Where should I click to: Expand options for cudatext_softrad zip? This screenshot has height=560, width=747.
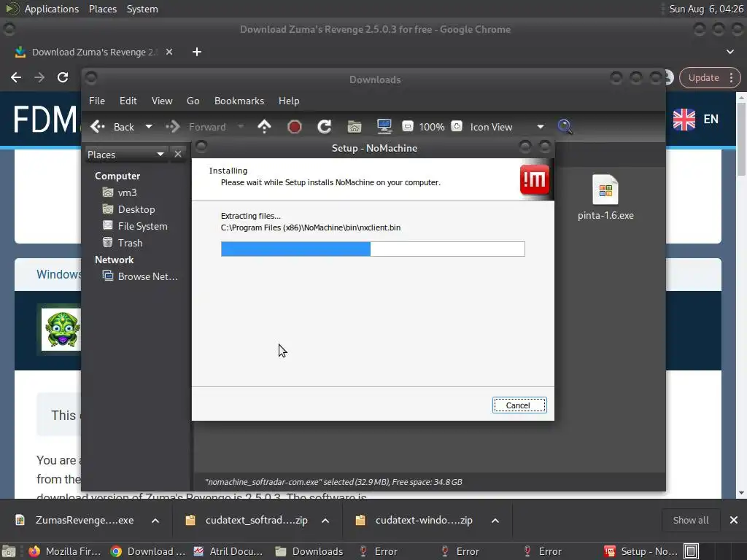[x=325, y=521]
